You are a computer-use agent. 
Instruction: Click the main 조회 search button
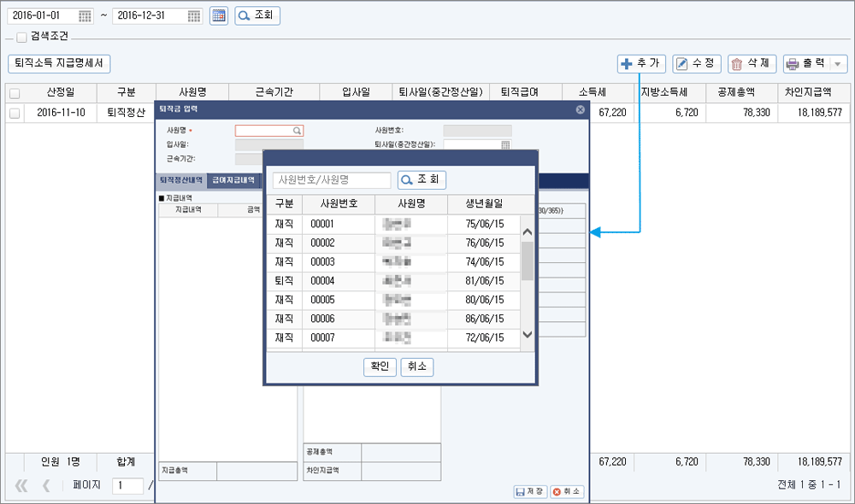257,15
